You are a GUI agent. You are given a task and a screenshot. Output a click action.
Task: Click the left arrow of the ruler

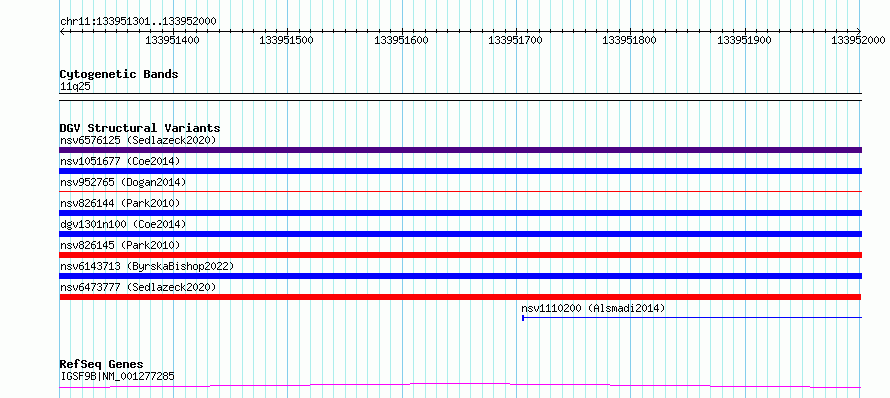coord(62,31)
